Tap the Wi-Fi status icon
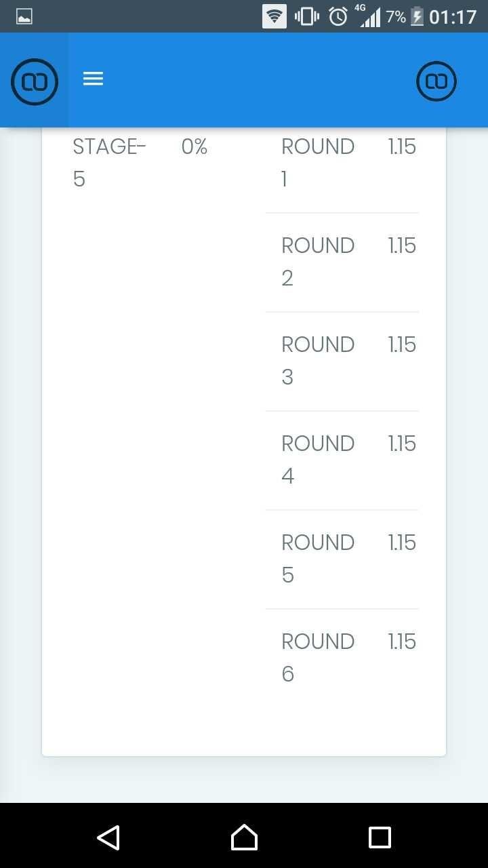The width and height of the screenshot is (488, 868). 274,16
